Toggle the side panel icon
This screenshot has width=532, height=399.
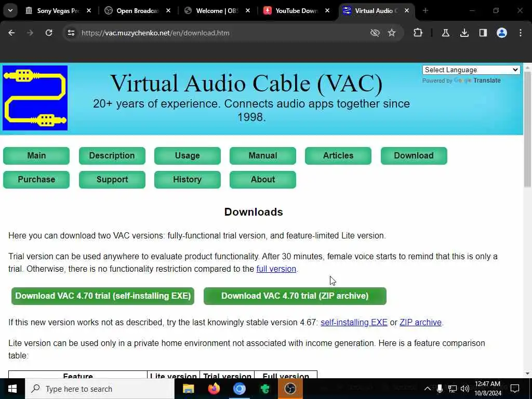tap(483, 33)
